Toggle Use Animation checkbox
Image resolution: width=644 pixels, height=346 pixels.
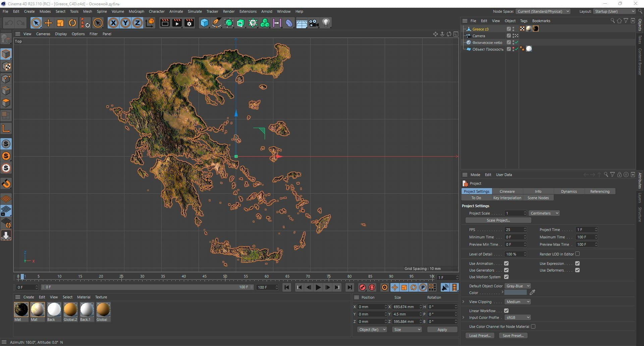tap(506, 264)
